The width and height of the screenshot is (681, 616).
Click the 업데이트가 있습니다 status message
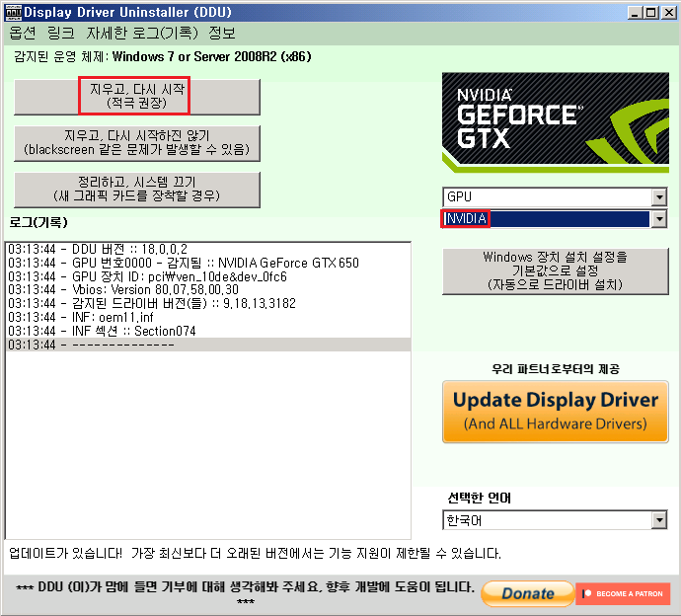coord(255,554)
